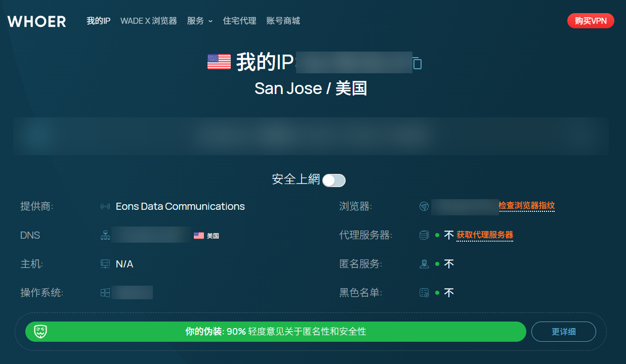Open 检查浏览器指纹 link
The height and width of the screenshot is (364, 626).
coord(527,206)
